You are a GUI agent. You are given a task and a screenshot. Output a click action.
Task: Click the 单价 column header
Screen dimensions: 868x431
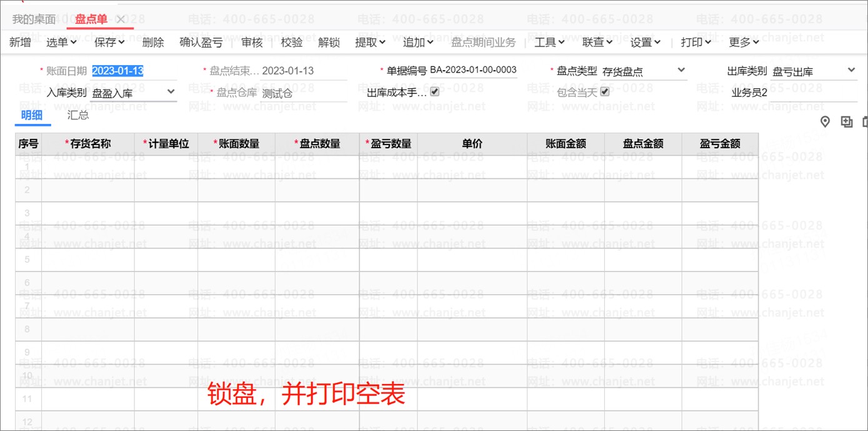point(472,144)
